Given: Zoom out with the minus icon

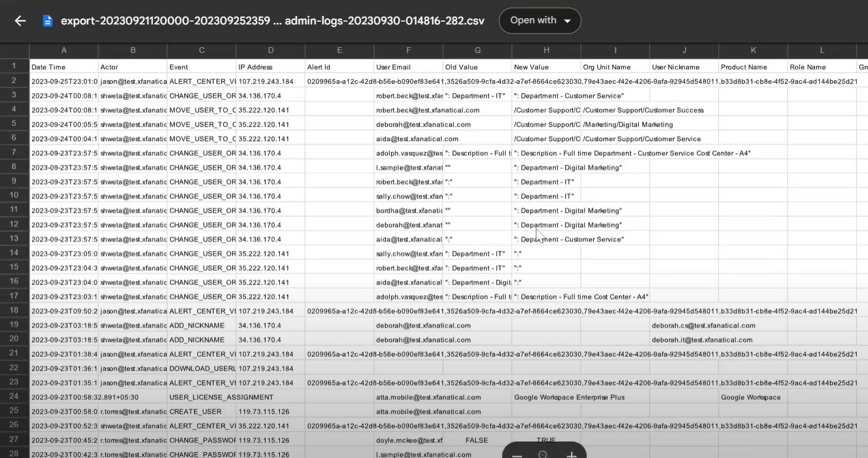Looking at the screenshot, I should 516,455.
